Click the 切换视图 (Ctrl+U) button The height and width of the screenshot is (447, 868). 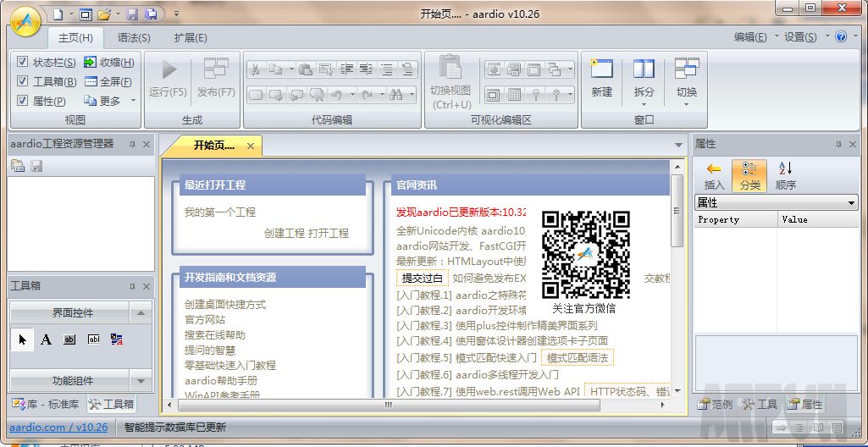click(451, 82)
